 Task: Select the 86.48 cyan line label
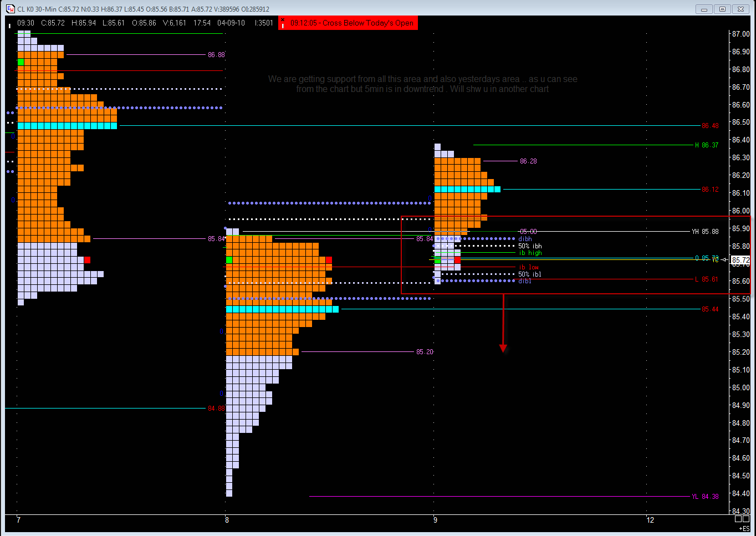710,126
